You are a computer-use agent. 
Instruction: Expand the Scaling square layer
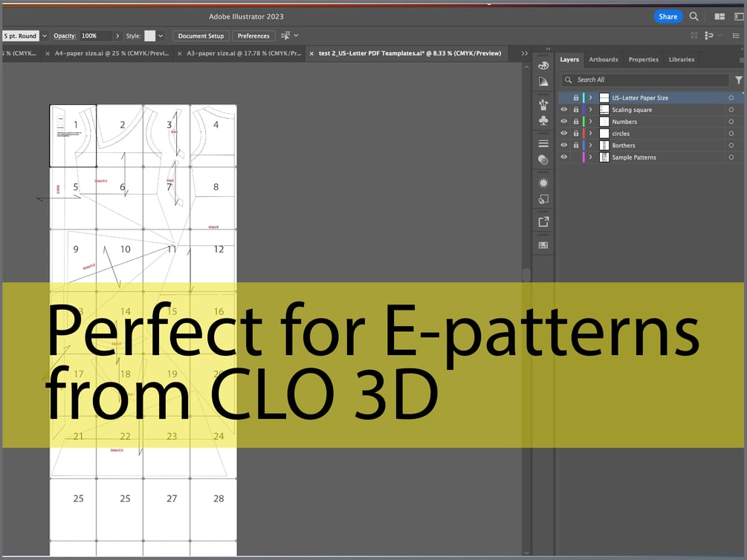pos(591,109)
